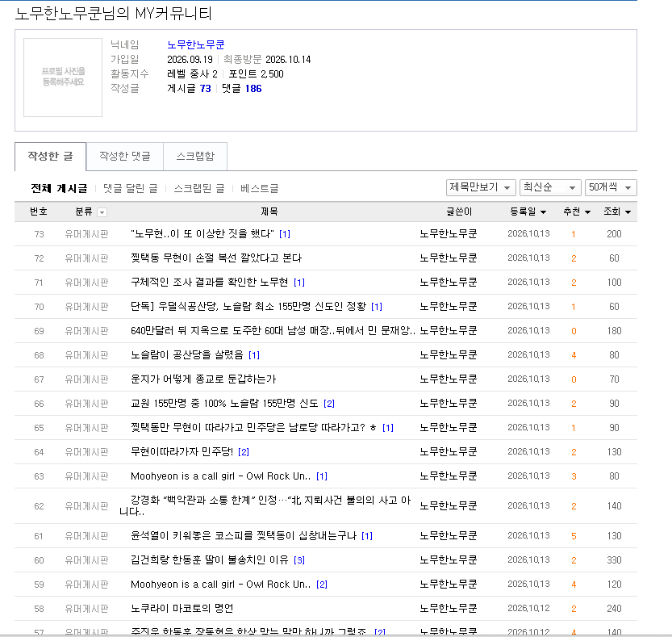The image size is (672, 637).
Task: Open post 58 노쿠라이 마코토의 명언
Action: 182,608
